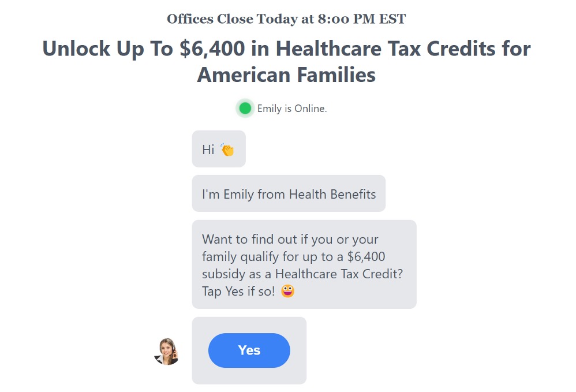This screenshot has width=576, height=392.
Task: Click the silly face emoji
Action: coord(287,292)
